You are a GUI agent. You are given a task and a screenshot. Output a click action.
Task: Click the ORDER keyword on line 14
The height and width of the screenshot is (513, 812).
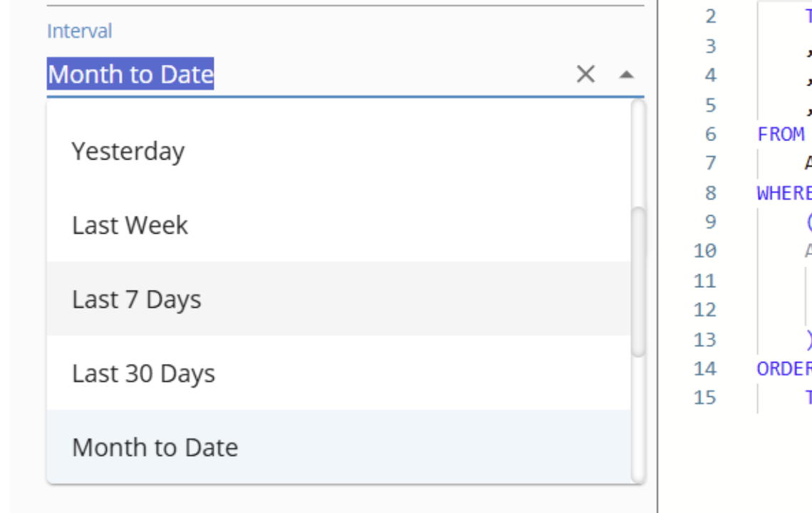(x=784, y=368)
